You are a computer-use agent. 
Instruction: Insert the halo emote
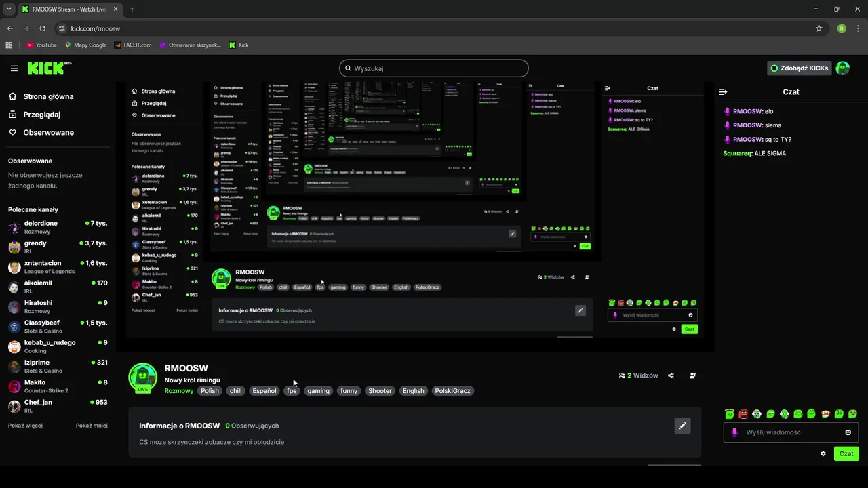point(730,413)
